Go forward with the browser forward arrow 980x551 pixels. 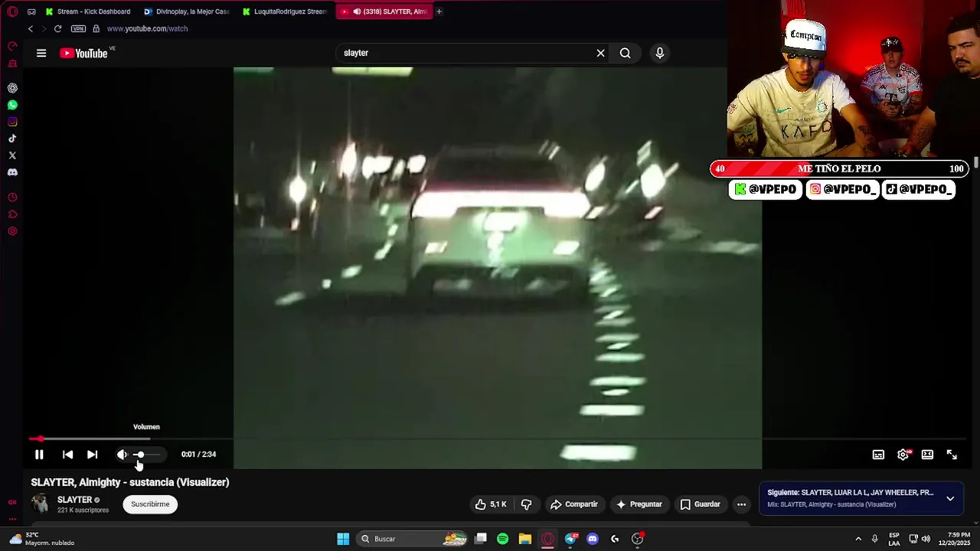[x=44, y=28]
